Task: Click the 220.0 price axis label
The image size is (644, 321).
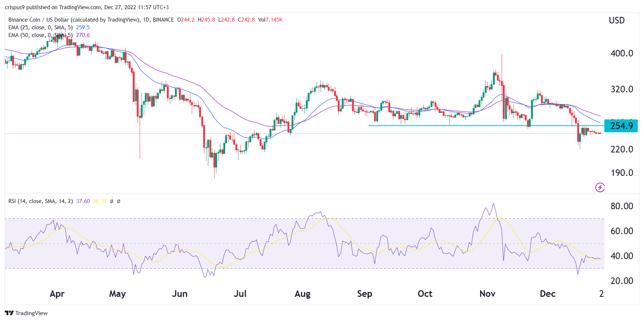Action: tap(622, 149)
